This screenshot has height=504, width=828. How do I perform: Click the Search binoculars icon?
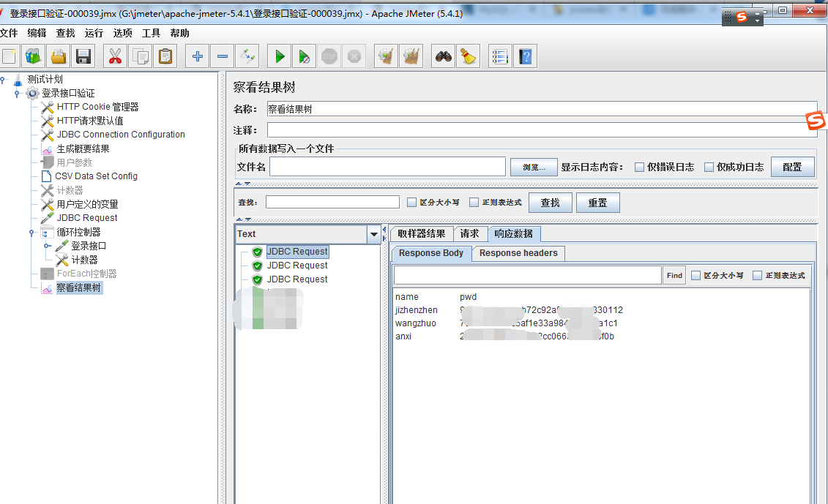(443, 56)
